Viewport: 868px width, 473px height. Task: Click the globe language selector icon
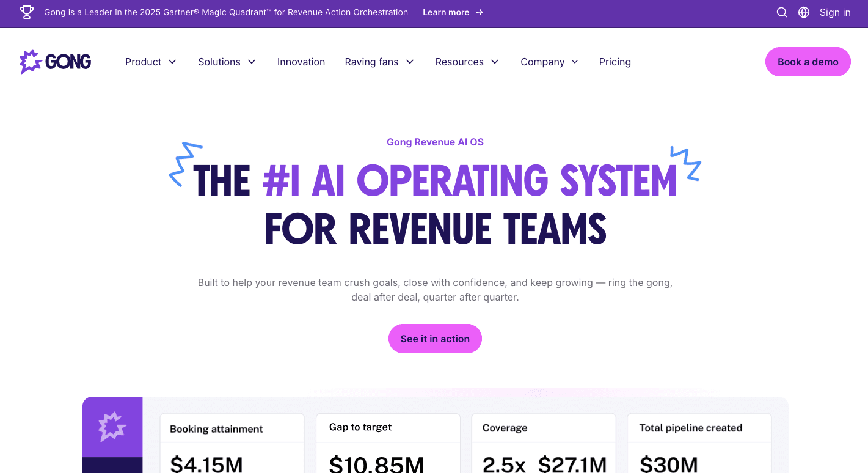pyautogui.click(x=804, y=12)
